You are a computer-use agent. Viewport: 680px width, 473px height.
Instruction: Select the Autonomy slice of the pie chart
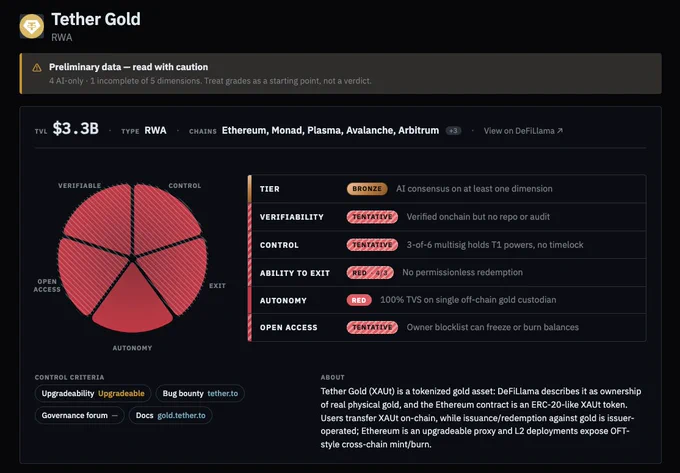point(132,303)
